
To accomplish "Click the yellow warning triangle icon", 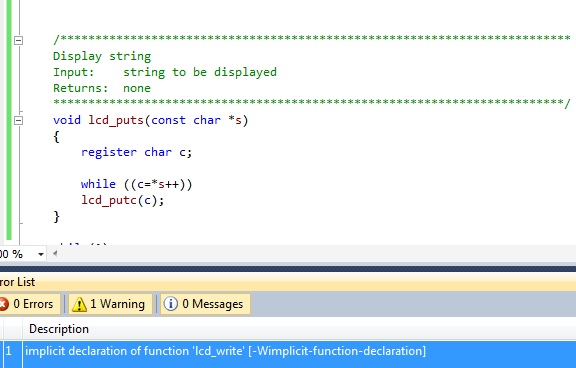I will (79, 304).
